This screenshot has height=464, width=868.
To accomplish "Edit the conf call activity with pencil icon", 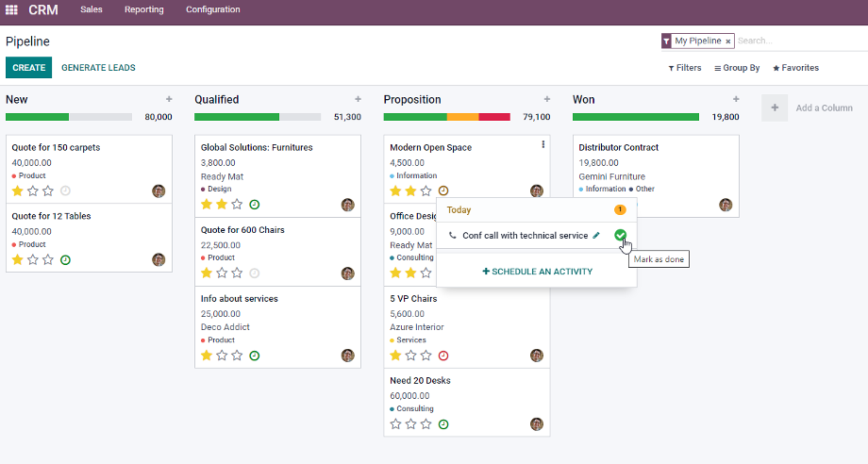I will (x=596, y=236).
